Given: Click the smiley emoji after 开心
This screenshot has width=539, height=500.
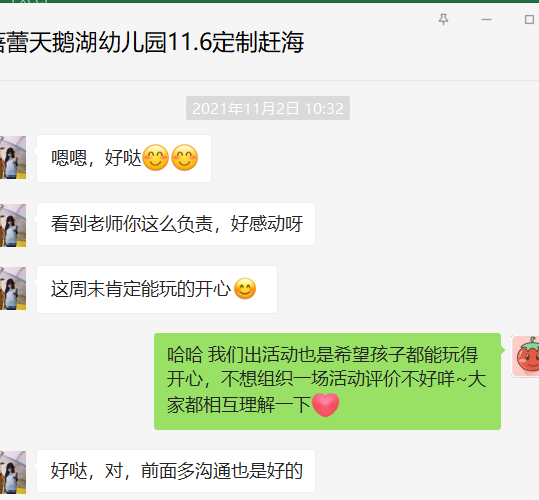Looking at the screenshot, I should pyautogui.click(x=245, y=288).
